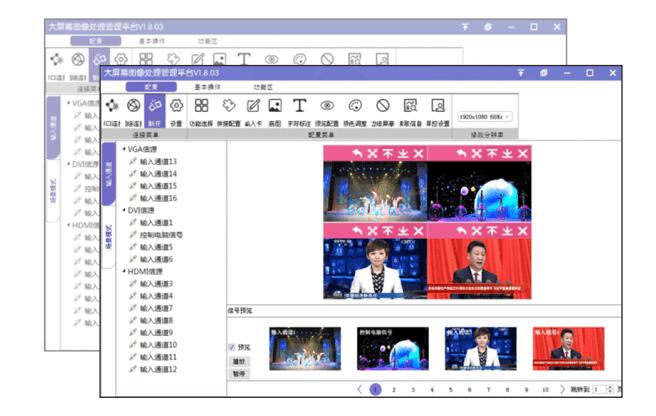Go to page 5 in pagination
The width and height of the screenshot is (656, 416).
point(450,389)
